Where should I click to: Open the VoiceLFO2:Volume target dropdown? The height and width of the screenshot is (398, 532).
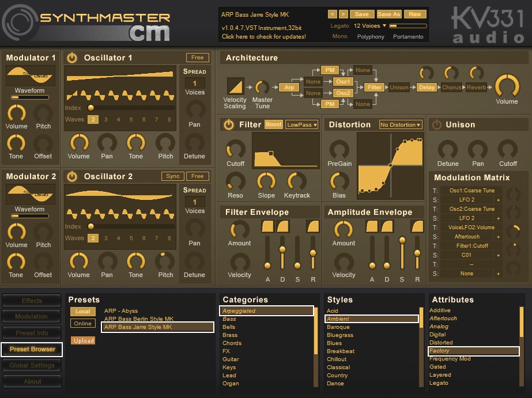click(472, 228)
